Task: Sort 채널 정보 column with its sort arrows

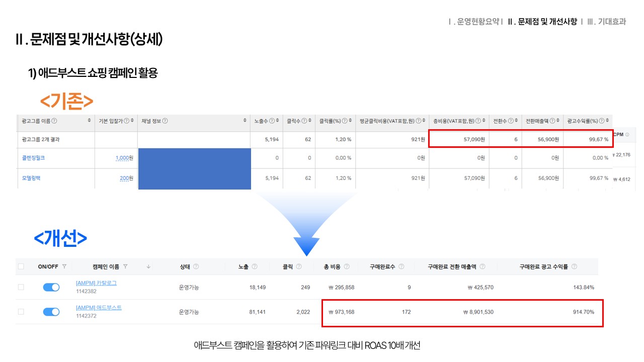Action: coord(245,121)
